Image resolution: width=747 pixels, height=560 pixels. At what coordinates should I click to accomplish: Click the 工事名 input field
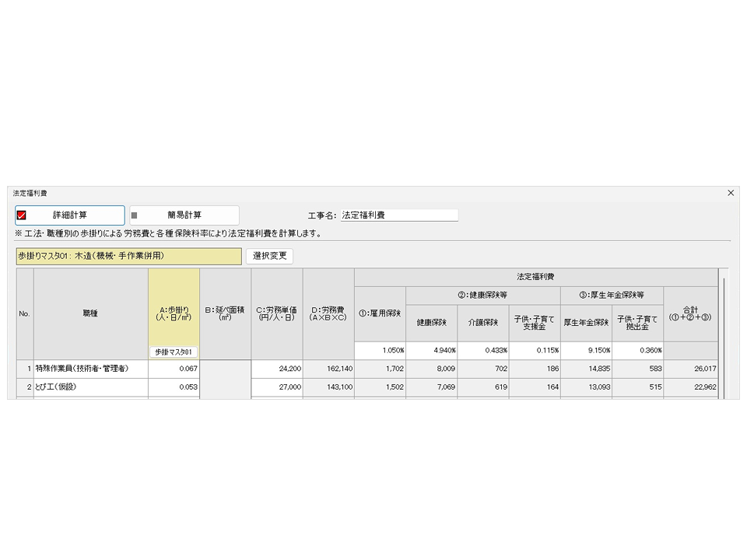click(x=399, y=215)
